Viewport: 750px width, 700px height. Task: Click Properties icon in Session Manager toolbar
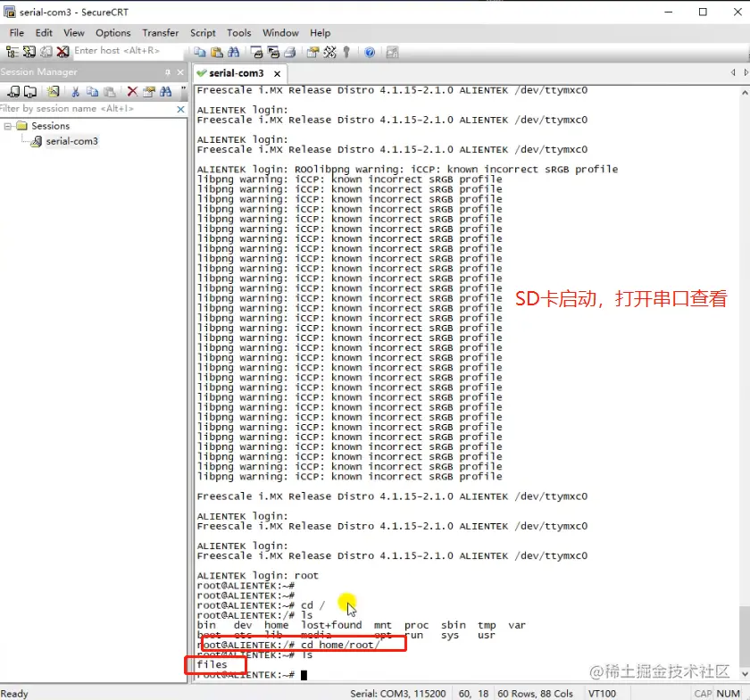(x=149, y=91)
